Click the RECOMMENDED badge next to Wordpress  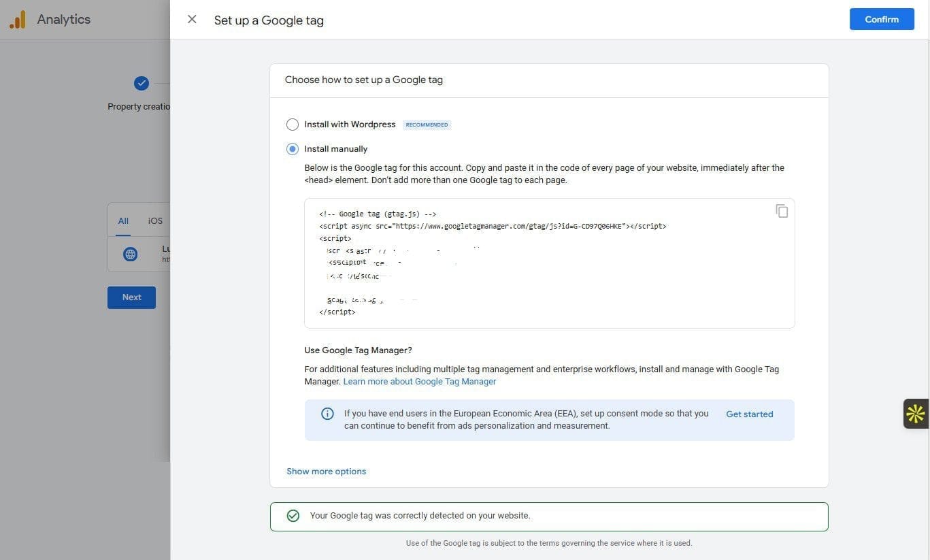tap(427, 125)
